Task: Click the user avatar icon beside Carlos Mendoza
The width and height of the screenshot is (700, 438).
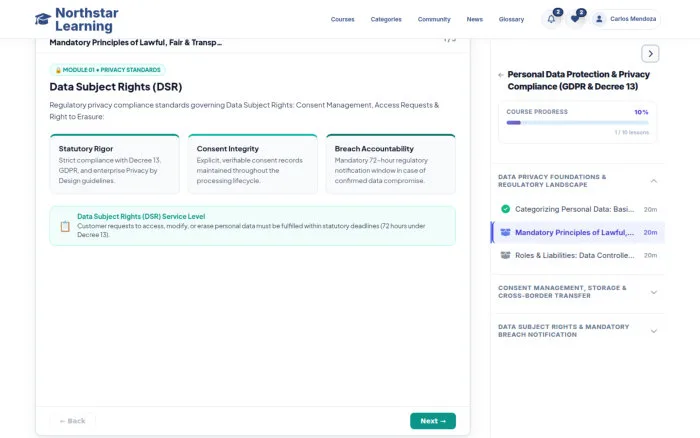Action: pos(599,19)
